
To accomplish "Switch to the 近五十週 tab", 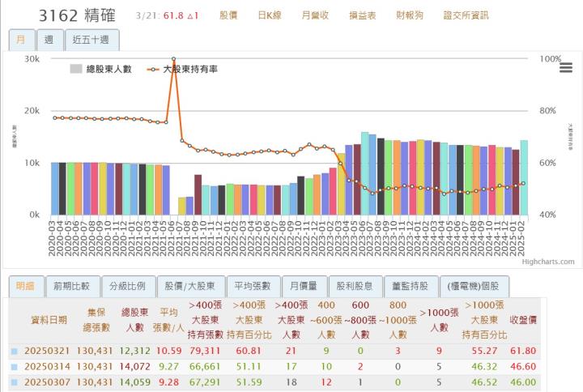I will coord(91,40).
